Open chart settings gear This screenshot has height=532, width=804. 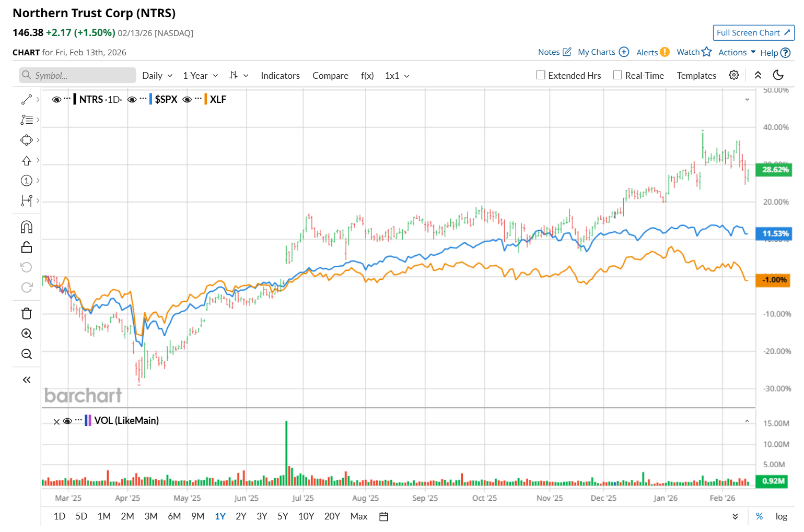pos(734,75)
